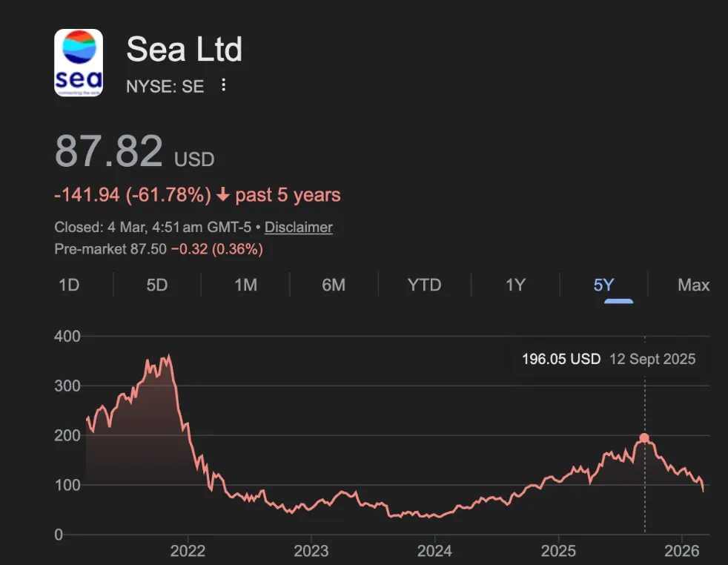Select the YTD tab
The height and width of the screenshot is (565, 728).
point(424,285)
